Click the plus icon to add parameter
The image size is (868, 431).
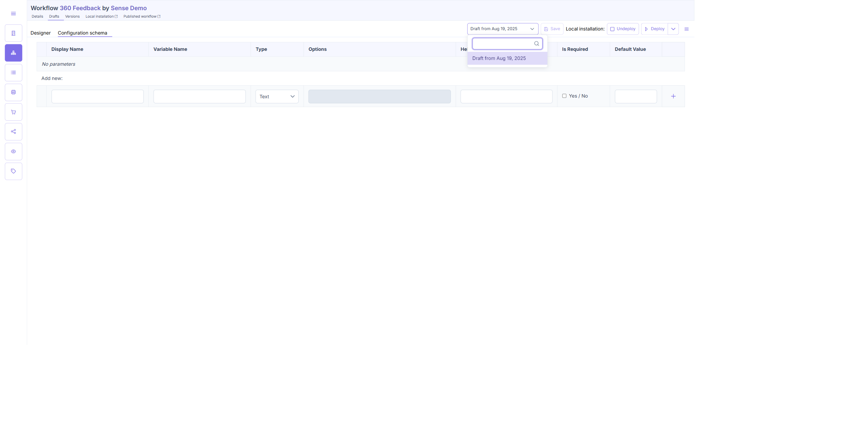tap(673, 96)
